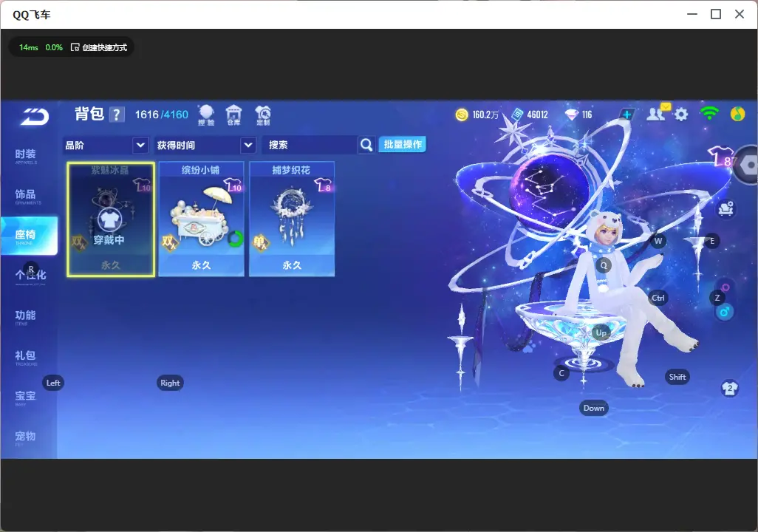Click the 双人 badge on 缤纷小铺 card
758x532 pixels.
(x=170, y=242)
